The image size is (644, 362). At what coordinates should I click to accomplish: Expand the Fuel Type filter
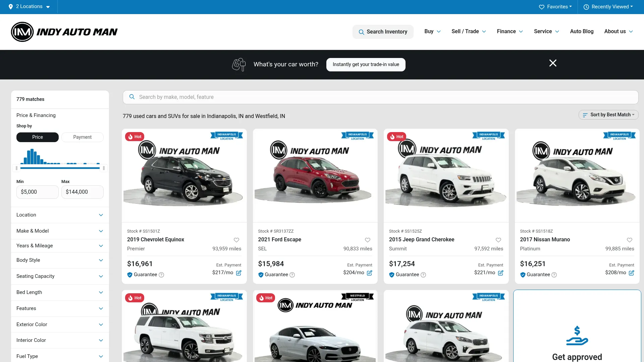[60, 356]
